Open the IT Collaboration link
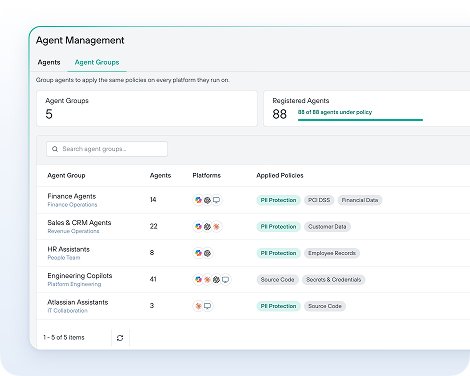470x376 pixels. 68,311
